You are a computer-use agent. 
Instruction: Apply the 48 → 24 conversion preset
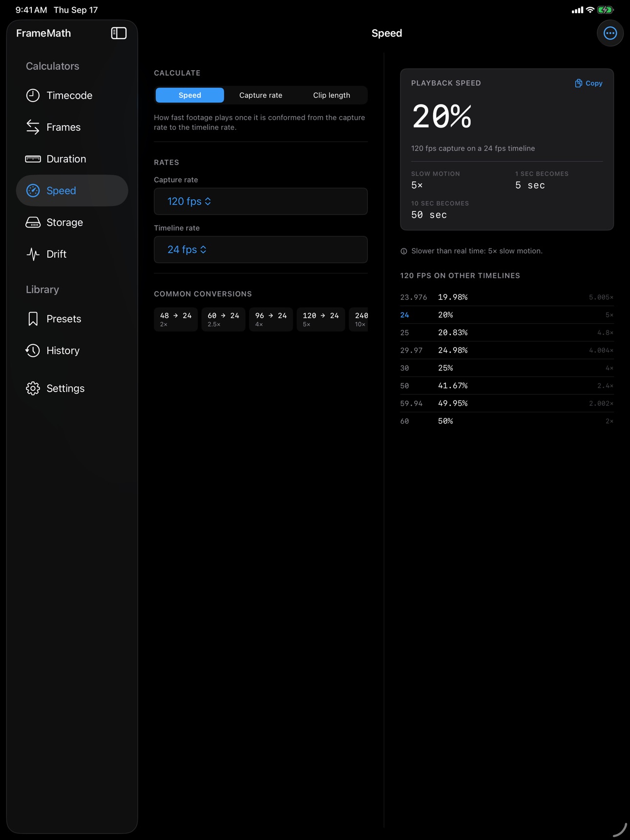pyautogui.click(x=176, y=319)
